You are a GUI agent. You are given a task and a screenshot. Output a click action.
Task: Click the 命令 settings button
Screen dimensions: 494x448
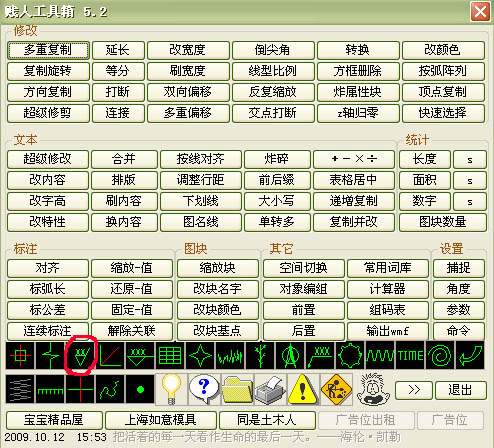[459, 331]
